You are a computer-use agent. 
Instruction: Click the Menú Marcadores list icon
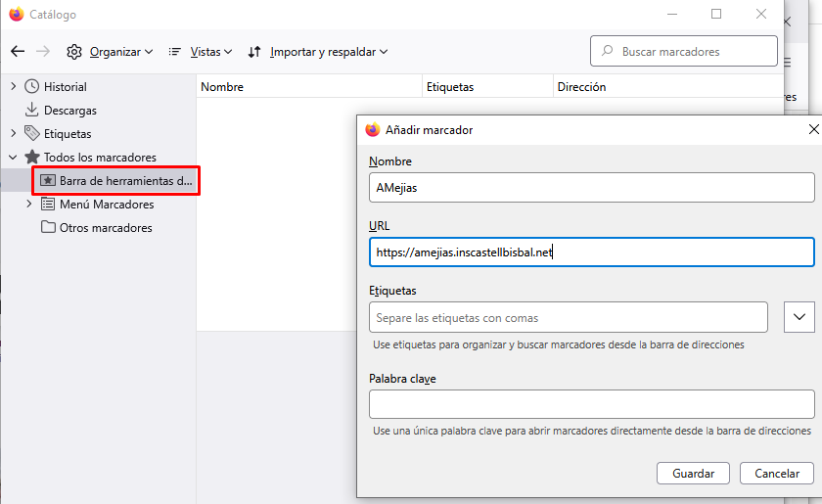tap(48, 205)
